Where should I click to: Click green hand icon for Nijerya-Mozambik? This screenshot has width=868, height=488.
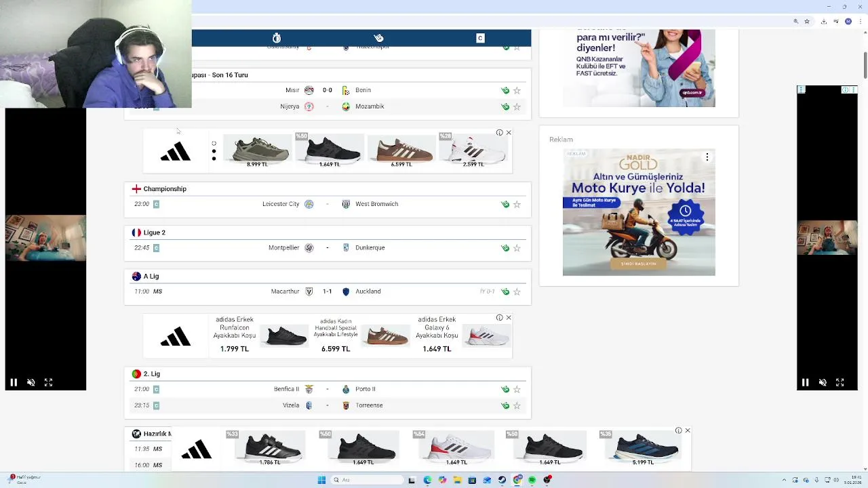505,106
